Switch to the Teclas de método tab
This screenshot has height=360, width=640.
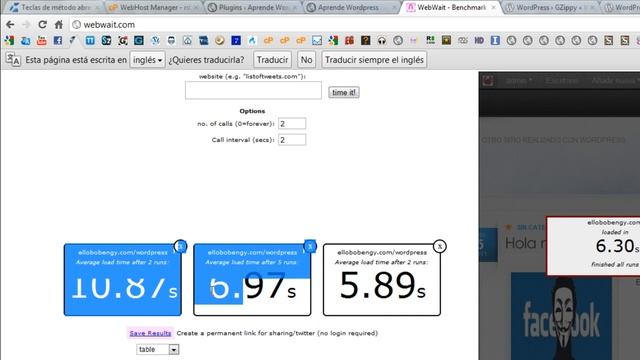(x=54, y=7)
